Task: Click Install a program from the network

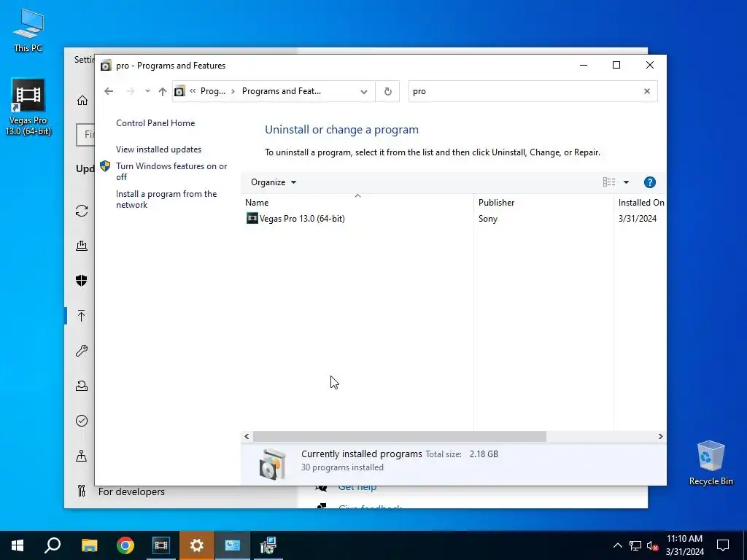Action: point(166,199)
